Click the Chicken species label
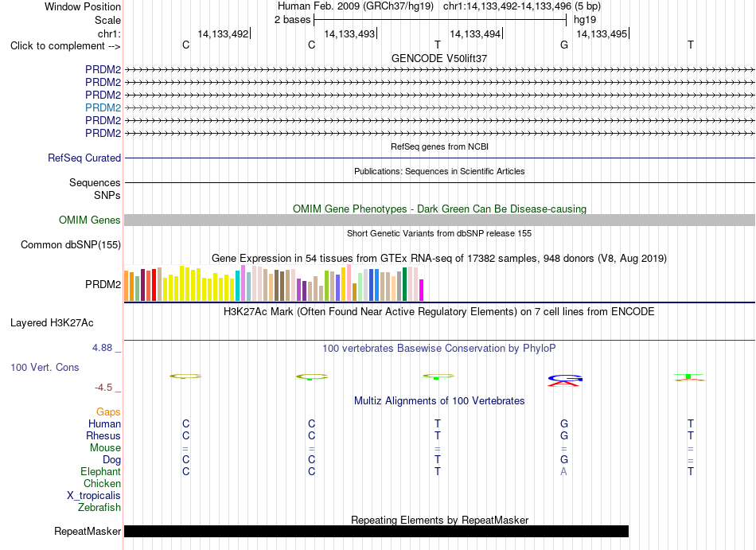Image resolution: width=756 pixels, height=550 pixels. click(x=102, y=483)
